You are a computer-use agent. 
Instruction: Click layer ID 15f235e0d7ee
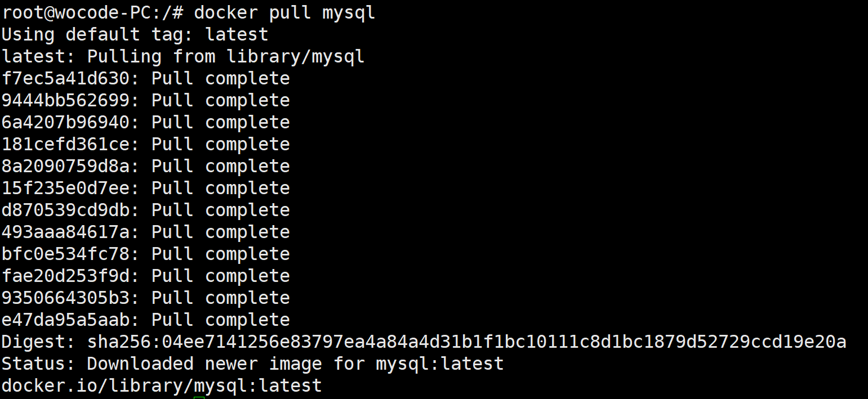(65, 188)
